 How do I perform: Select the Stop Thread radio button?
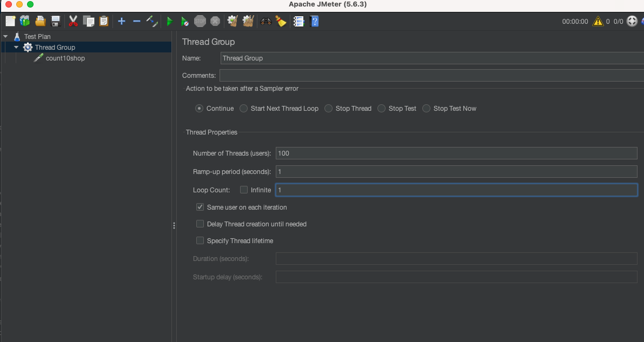(328, 109)
